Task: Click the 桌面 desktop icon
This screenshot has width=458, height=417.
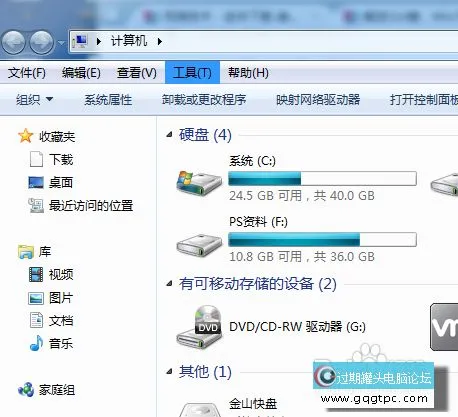Action: pyautogui.click(x=36, y=182)
